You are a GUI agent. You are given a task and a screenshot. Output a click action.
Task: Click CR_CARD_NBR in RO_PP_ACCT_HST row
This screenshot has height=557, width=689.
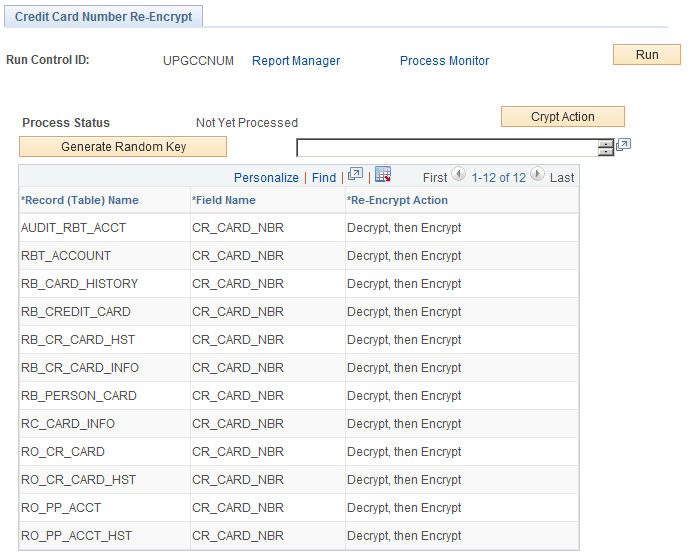coord(238,536)
